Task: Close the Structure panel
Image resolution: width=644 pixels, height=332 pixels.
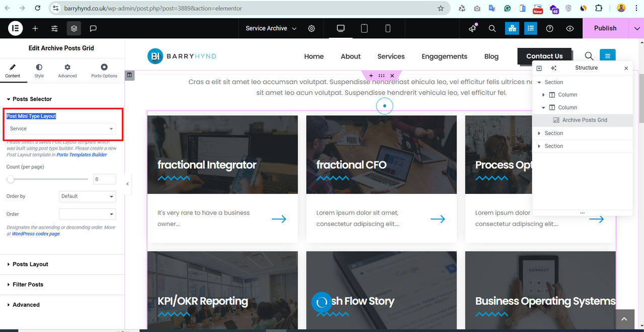Action: (626, 68)
